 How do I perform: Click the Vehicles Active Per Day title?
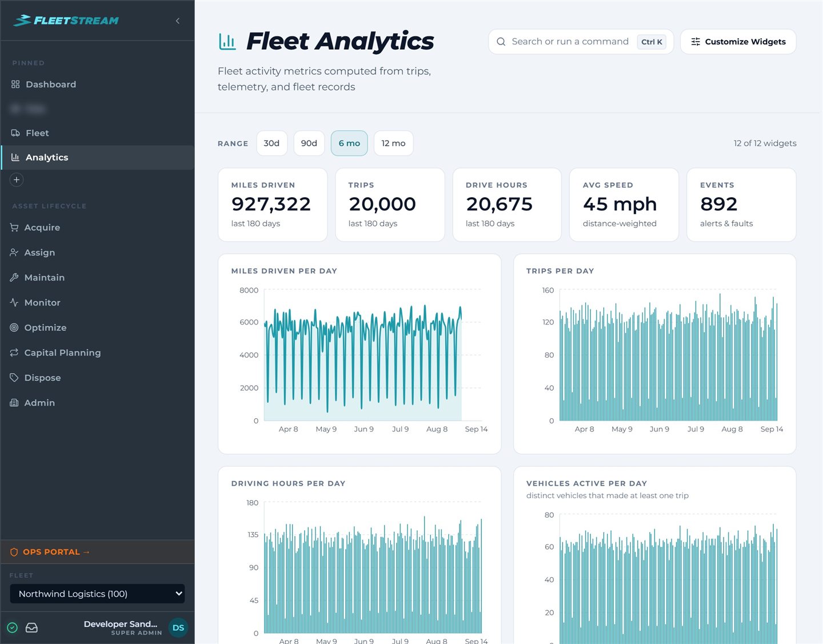[586, 483]
